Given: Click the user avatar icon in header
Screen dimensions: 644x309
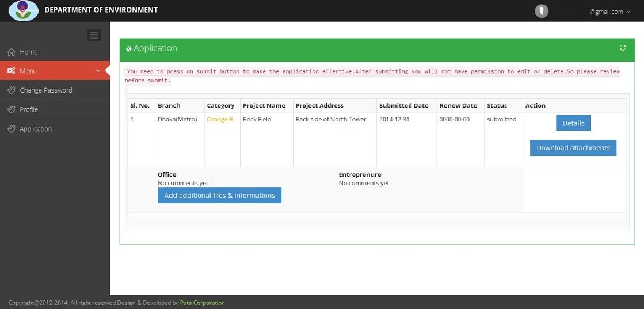Looking at the screenshot, I should [x=542, y=11].
